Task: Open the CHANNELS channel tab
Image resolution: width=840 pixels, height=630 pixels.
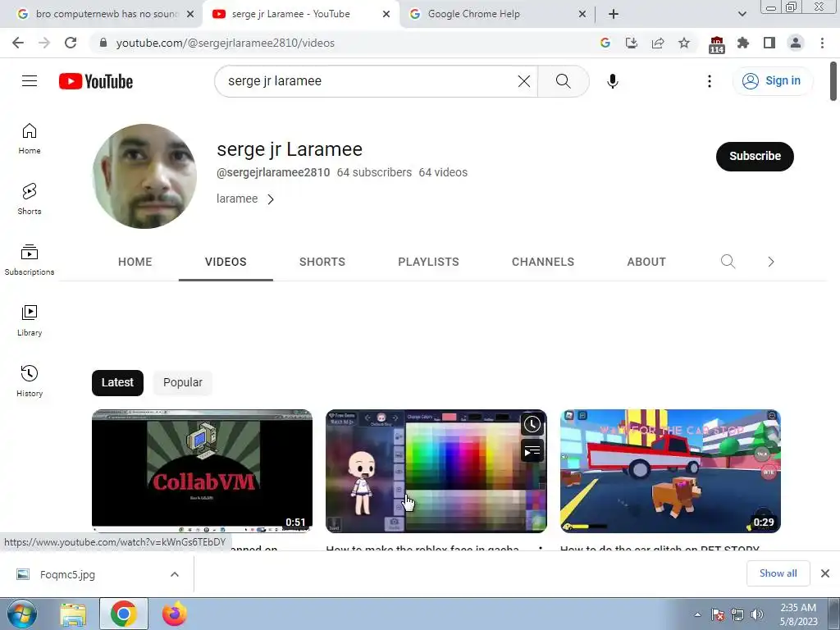Action: tap(543, 262)
